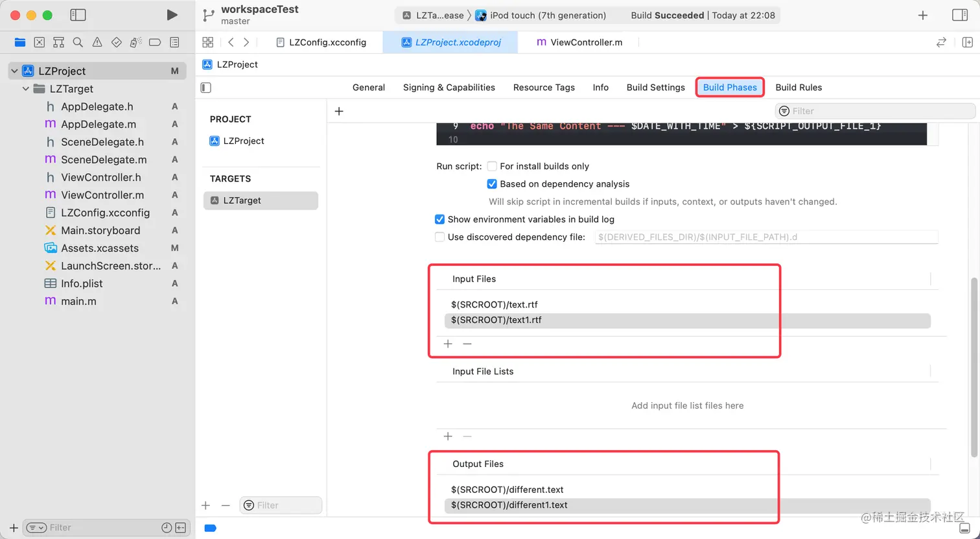This screenshot has width=980, height=539.
Task: Choose the iPod touch run destination
Action: [x=541, y=16]
